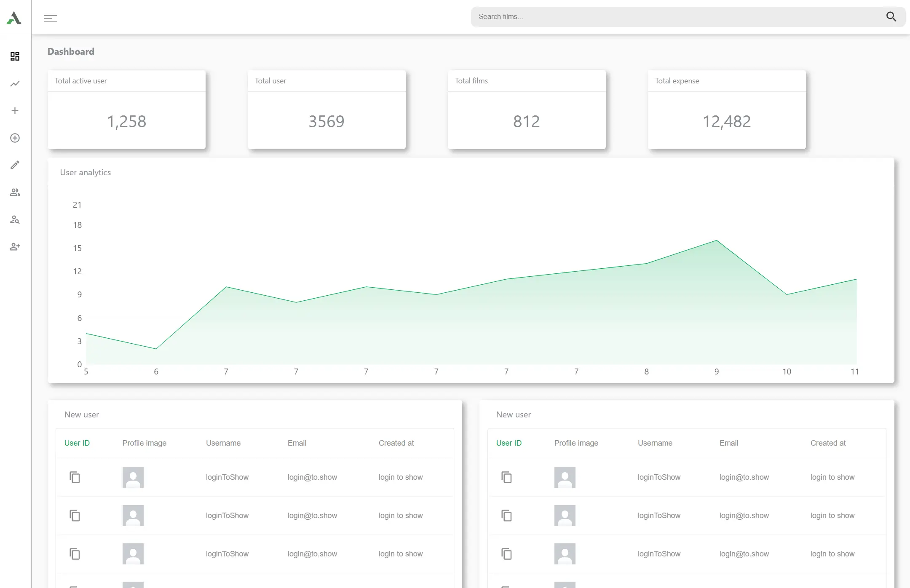This screenshot has height=588, width=910.
Task: Open the Dashboard panel via grid icon
Action: tap(15, 56)
